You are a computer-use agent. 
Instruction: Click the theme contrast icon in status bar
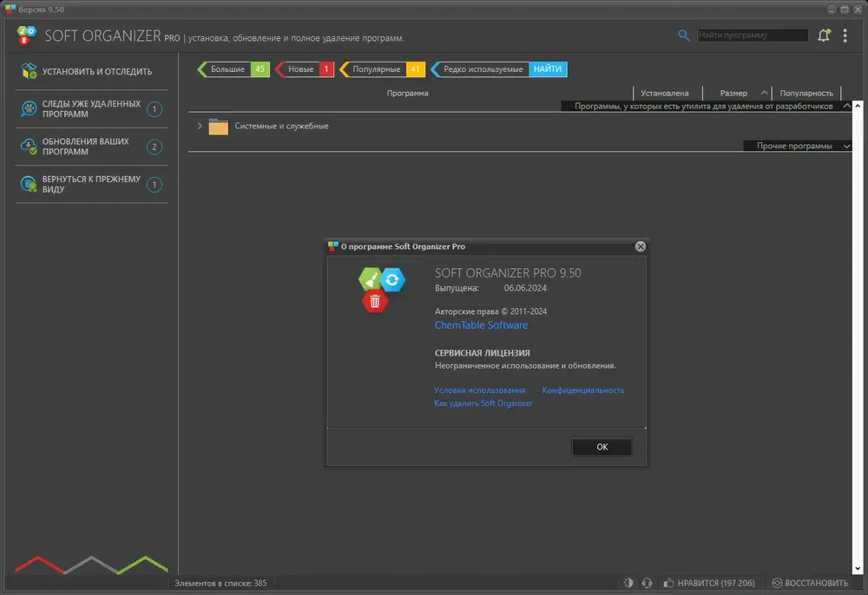628,583
